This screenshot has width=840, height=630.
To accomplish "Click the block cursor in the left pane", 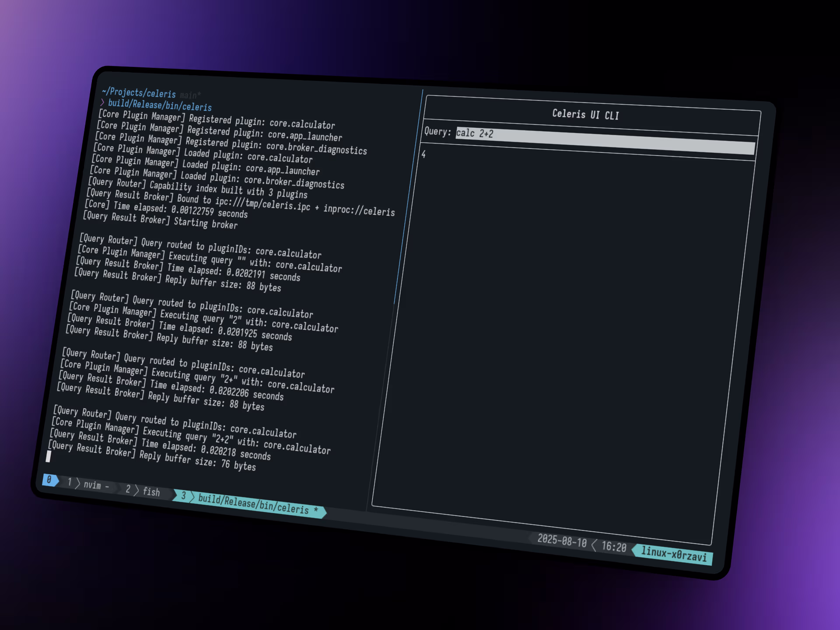I will pos(48,456).
